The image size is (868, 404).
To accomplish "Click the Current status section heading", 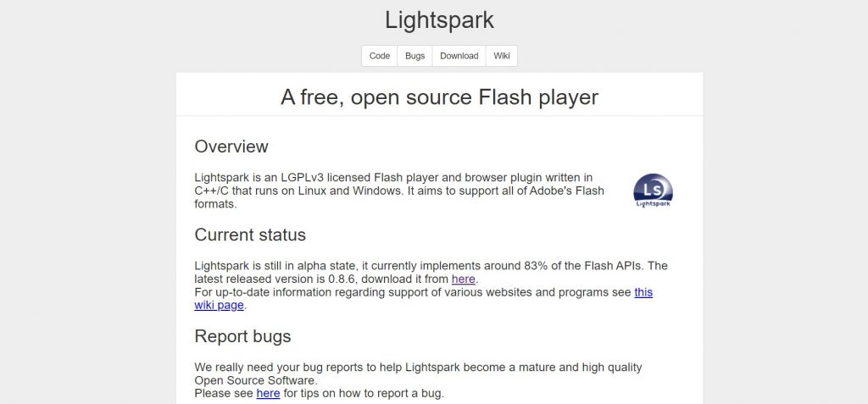I will [x=250, y=235].
